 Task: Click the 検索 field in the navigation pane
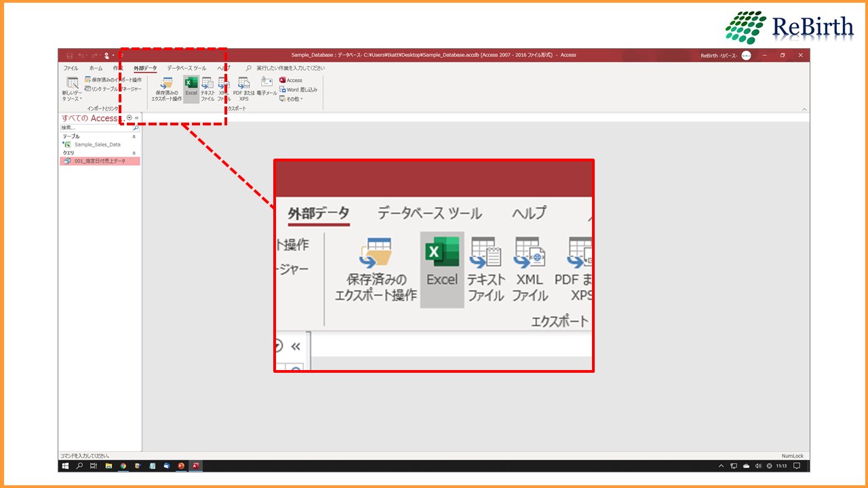coord(96,127)
